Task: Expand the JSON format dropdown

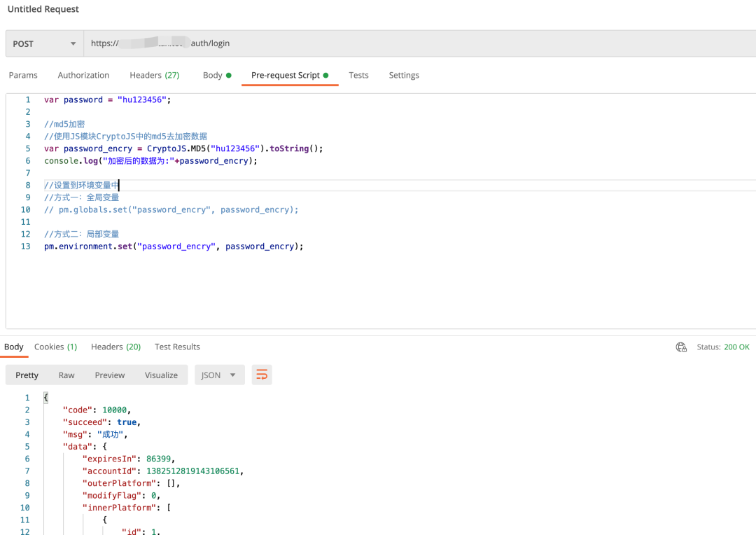Action: tap(219, 375)
